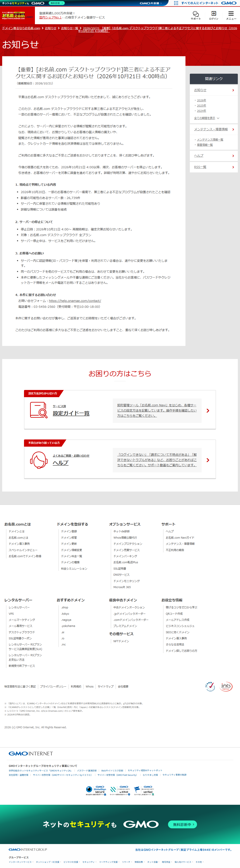240x868 pixels.
Task: Open .tokyo recommended domain link
Action: pyautogui.click(x=65, y=614)
